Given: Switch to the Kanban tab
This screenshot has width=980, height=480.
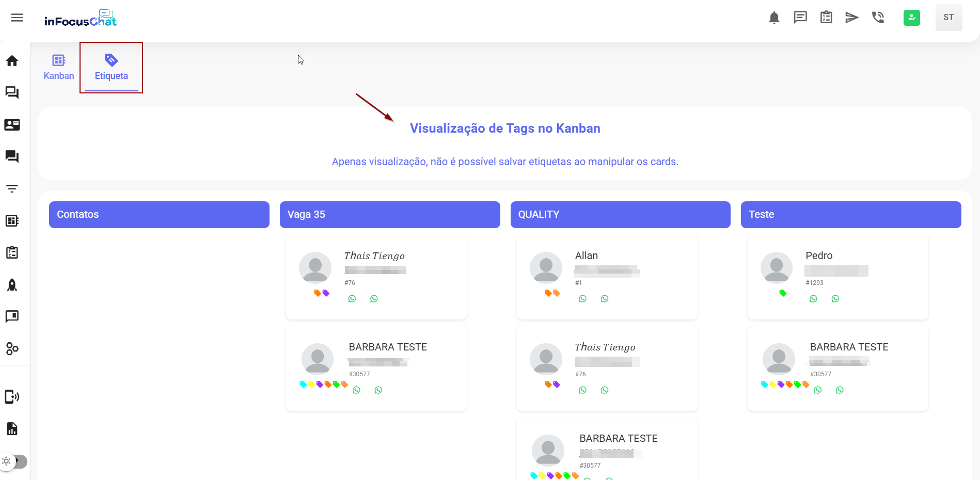Looking at the screenshot, I should click(x=59, y=68).
